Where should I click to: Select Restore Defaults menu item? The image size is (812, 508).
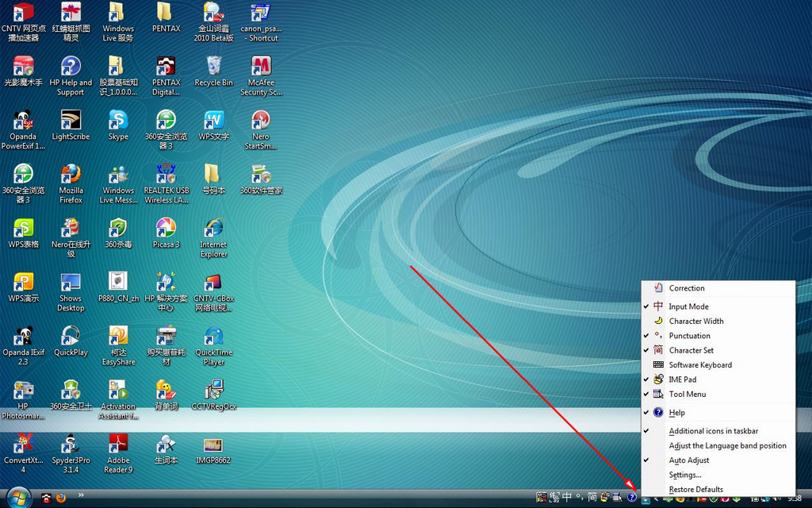point(718,489)
